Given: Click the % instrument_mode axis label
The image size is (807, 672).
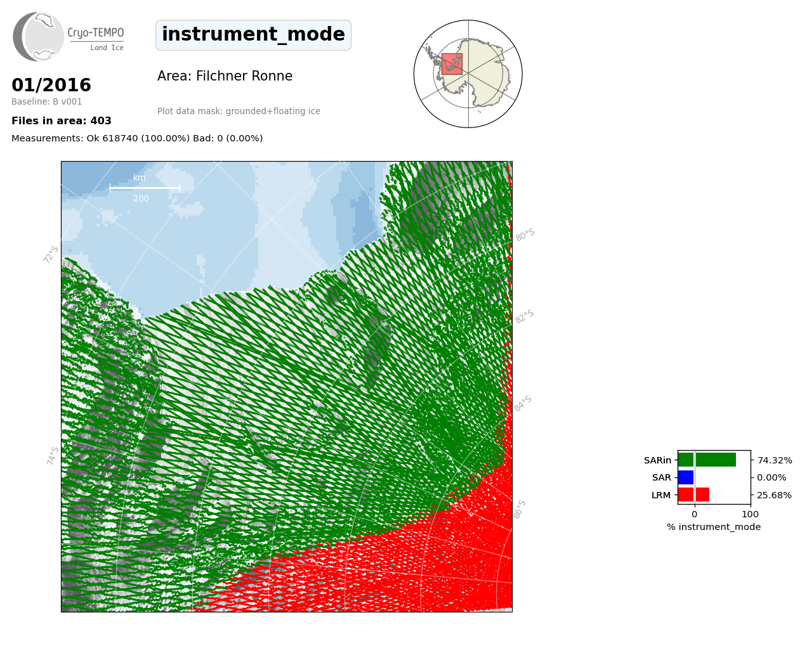Looking at the screenshot, I should [x=713, y=527].
